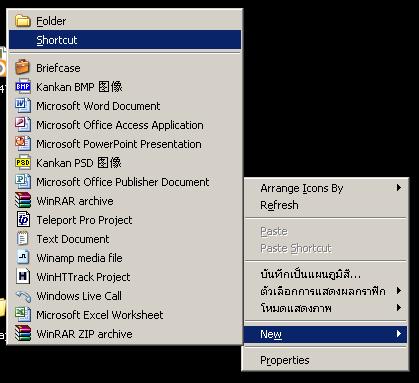Choose WinHTTrack Project entry
Viewport: 419px width, 383px height.
[x=125, y=277]
